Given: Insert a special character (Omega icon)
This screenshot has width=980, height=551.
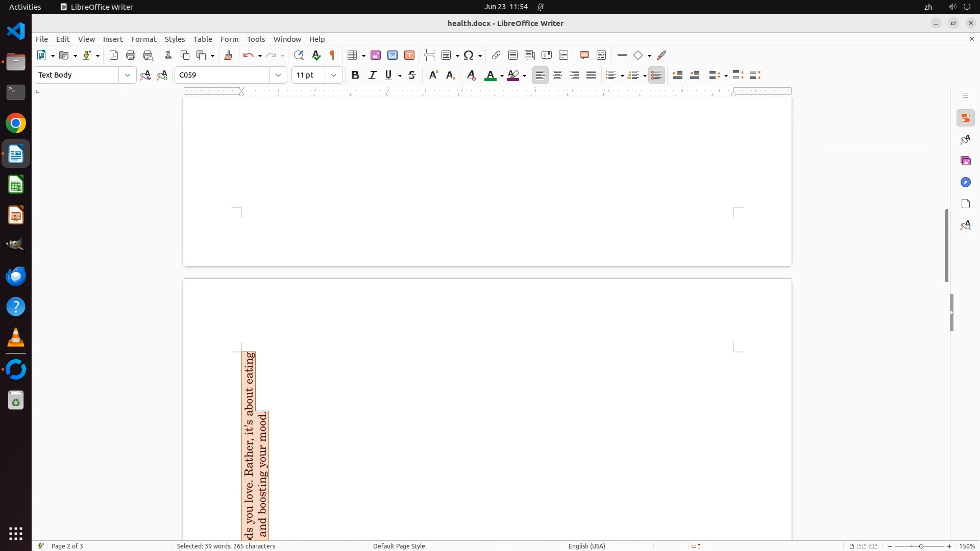Looking at the screenshot, I should tap(469, 55).
